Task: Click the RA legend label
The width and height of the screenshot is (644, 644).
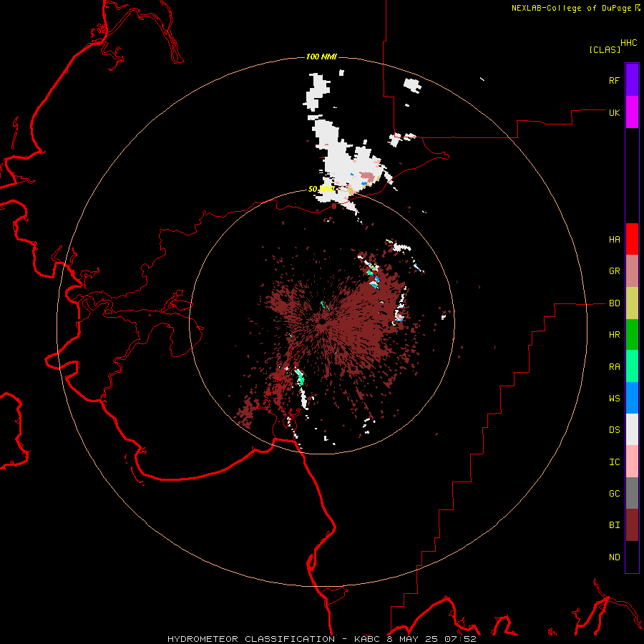Action: click(614, 367)
